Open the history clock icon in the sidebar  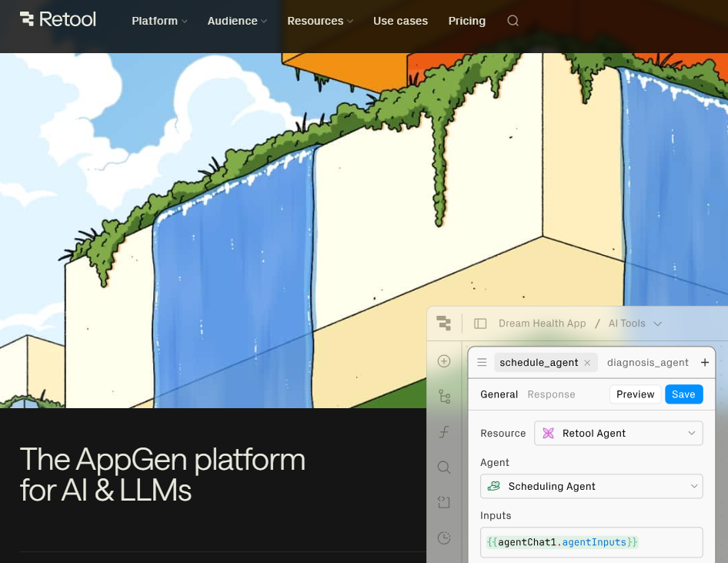pos(444,538)
